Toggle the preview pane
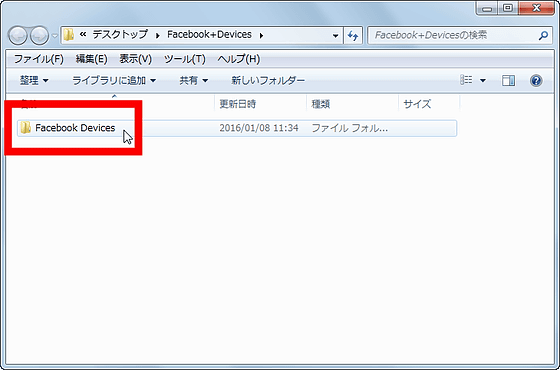This screenshot has height=370, width=560. click(x=508, y=81)
